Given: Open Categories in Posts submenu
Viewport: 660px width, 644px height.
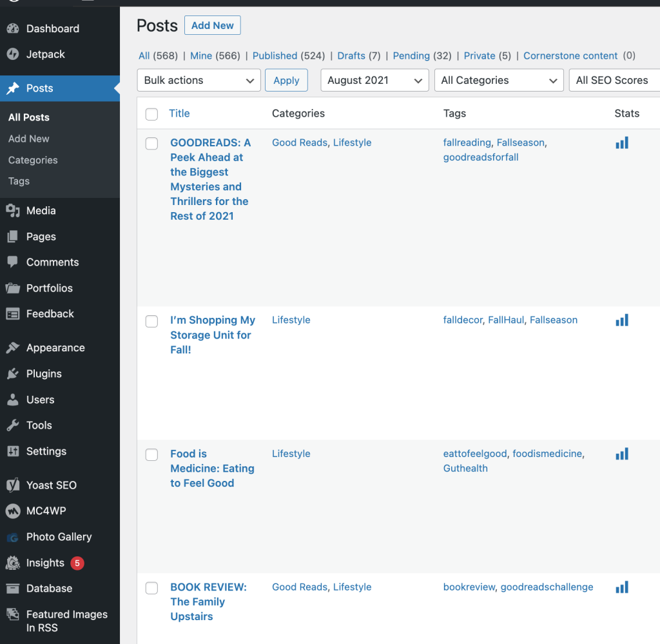Looking at the screenshot, I should (33, 160).
